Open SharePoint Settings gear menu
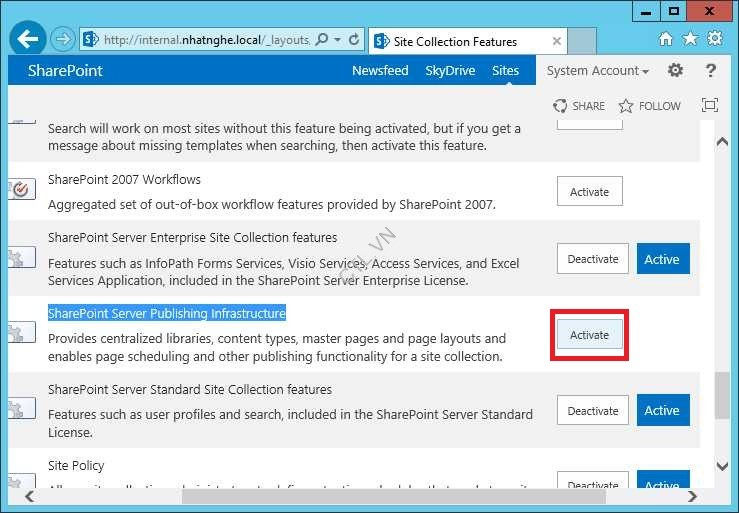739x513 pixels. point(675,70)
